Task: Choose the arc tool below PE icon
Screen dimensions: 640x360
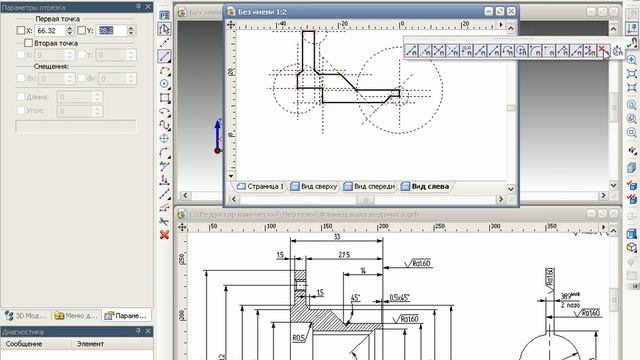Action: click(164, 71)
